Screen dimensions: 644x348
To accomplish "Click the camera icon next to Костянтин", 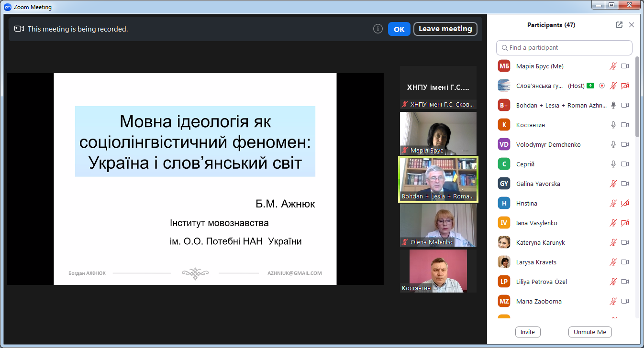I will (624, 125).
